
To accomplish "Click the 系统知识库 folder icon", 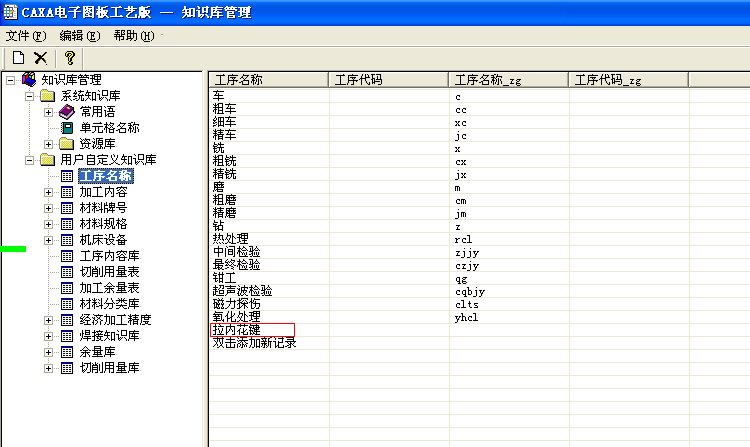I will (47, 96).
